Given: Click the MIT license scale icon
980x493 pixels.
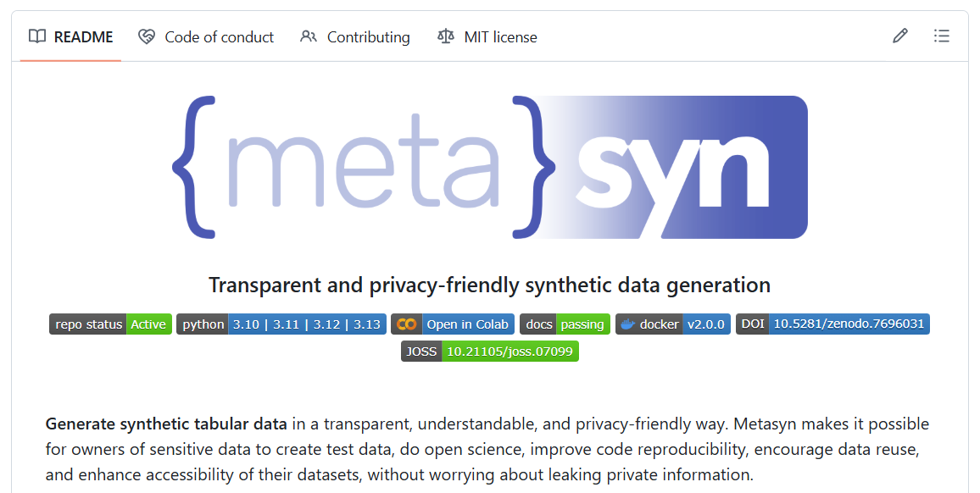Looking at the screenshot, I should tap(446, 36).
